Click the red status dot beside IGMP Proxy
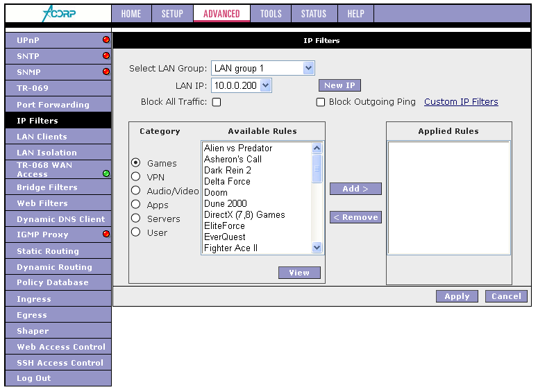 tap(106, 234)
